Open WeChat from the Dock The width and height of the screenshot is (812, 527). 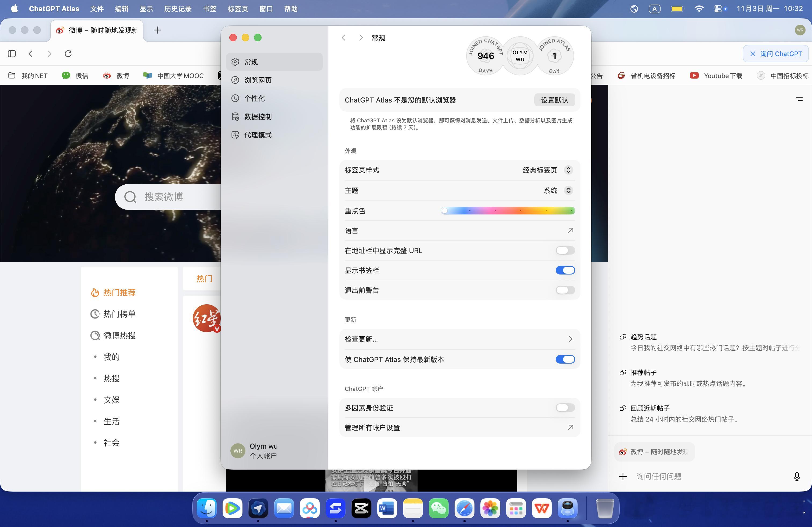pyautogui.click(x=438, y=508)
